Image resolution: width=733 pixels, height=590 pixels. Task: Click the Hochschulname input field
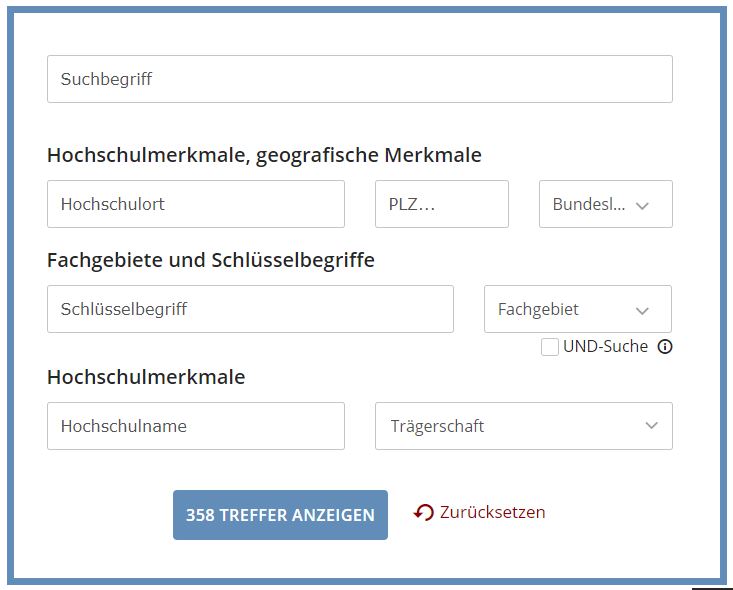tap(196, 426)
